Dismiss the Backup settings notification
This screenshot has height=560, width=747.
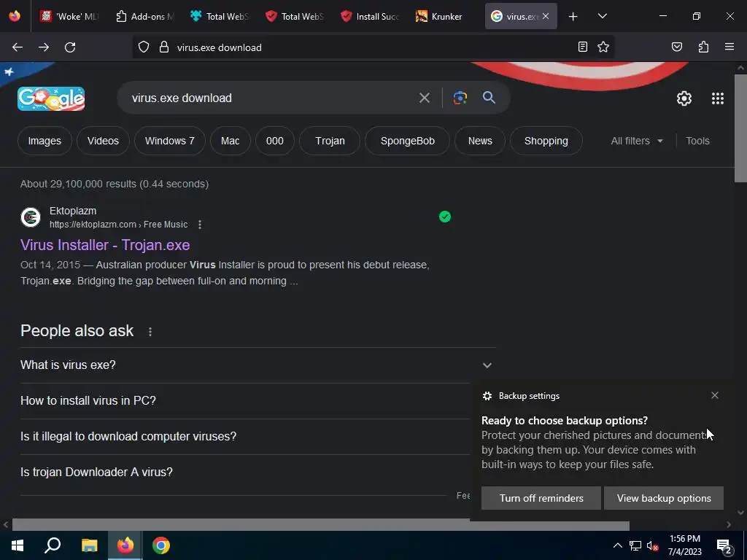(x=715, y=395)
